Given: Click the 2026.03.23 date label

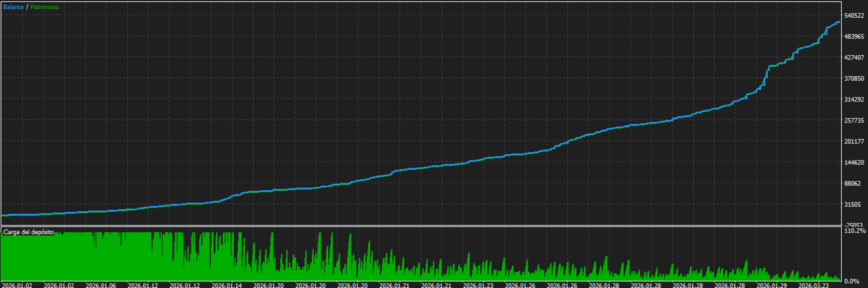Looking at the screenshot, I should point(814,285).
